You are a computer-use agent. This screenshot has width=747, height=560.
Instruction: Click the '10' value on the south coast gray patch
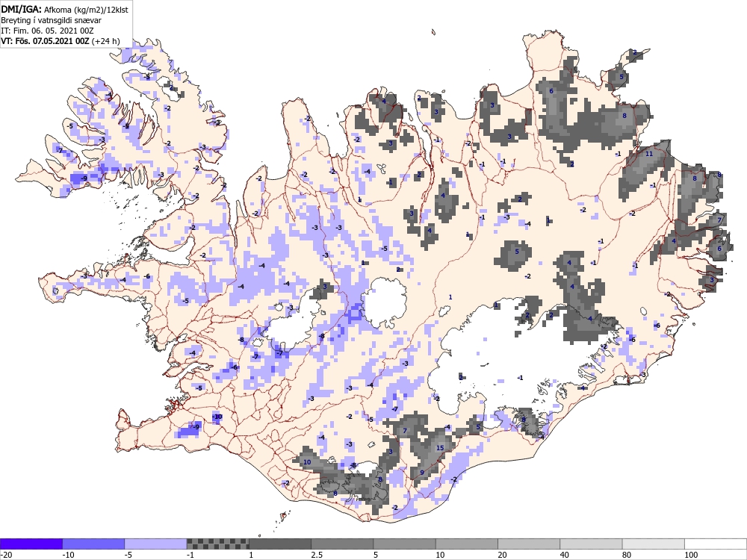click(307, 462)
